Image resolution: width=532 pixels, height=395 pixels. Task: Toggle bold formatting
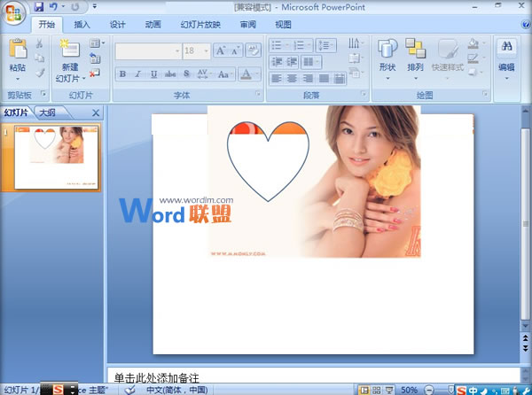tap(123, 74)
